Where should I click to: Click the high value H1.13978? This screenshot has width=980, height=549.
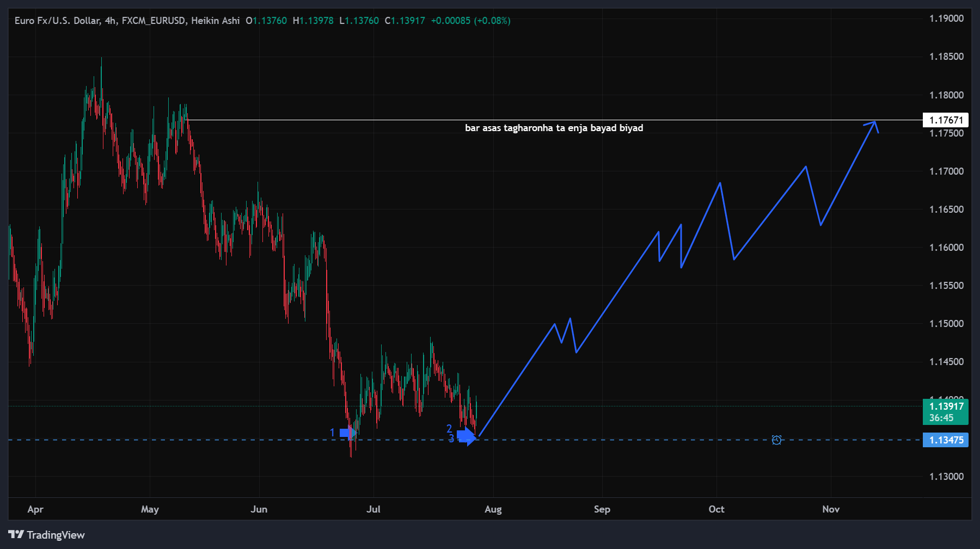[313, 21]
